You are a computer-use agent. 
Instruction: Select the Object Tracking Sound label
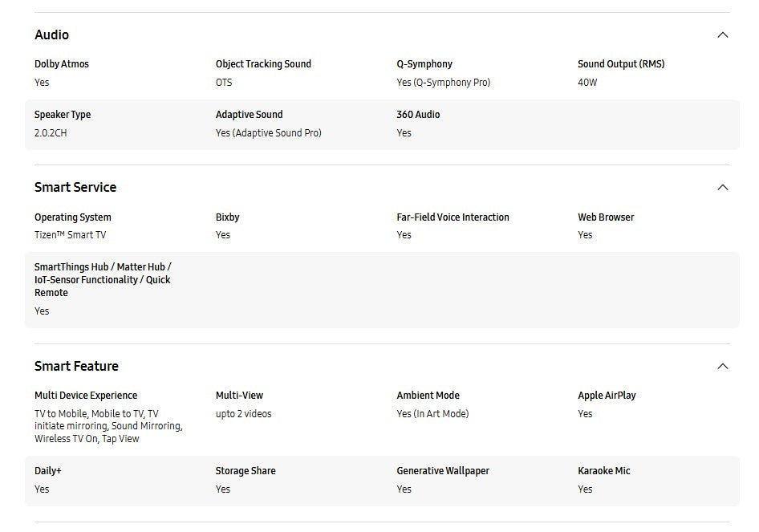[263, 64]
